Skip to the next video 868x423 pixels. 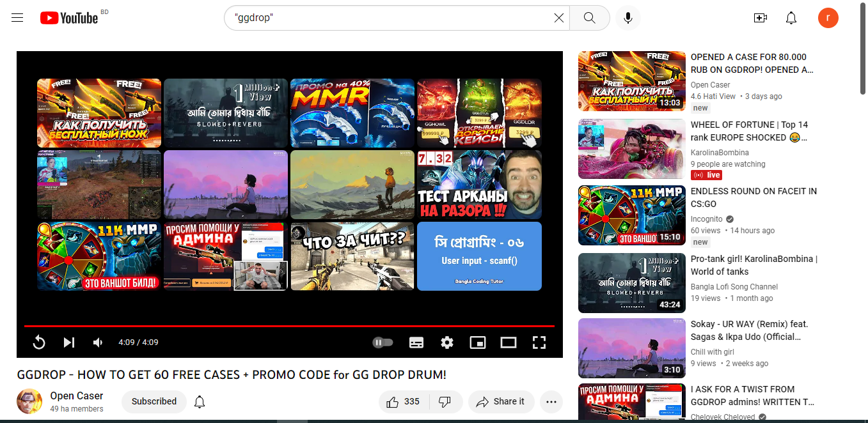(69, 342)
